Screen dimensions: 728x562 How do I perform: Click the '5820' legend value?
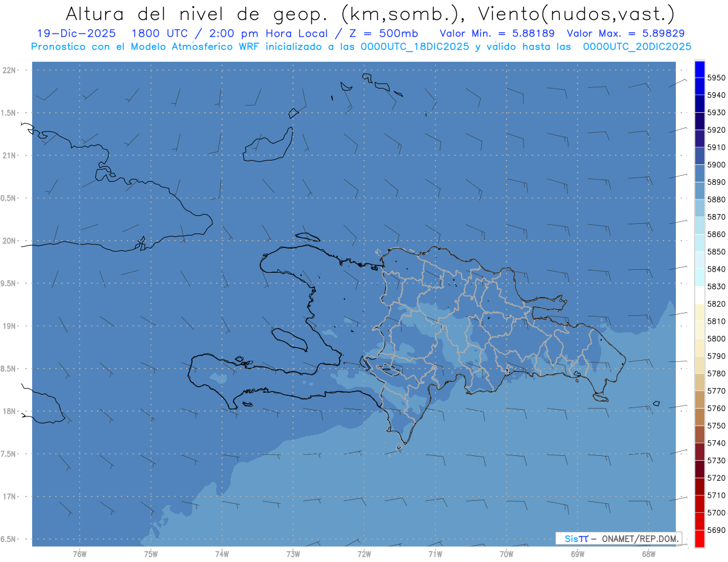(x=716, y=304)
